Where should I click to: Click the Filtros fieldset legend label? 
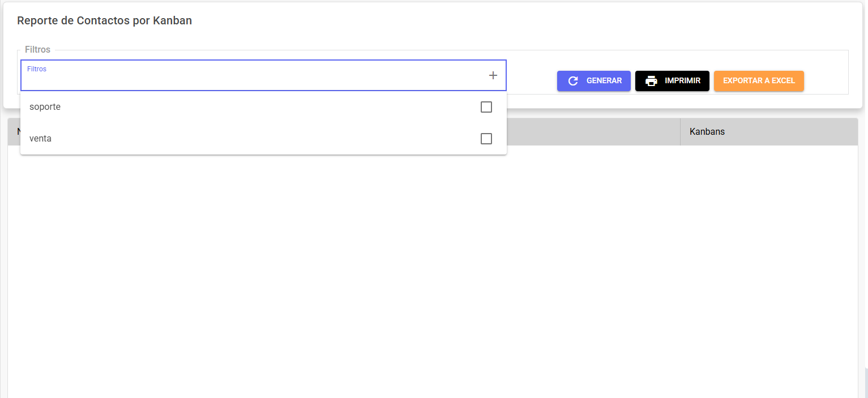click(x=37, y=50)
